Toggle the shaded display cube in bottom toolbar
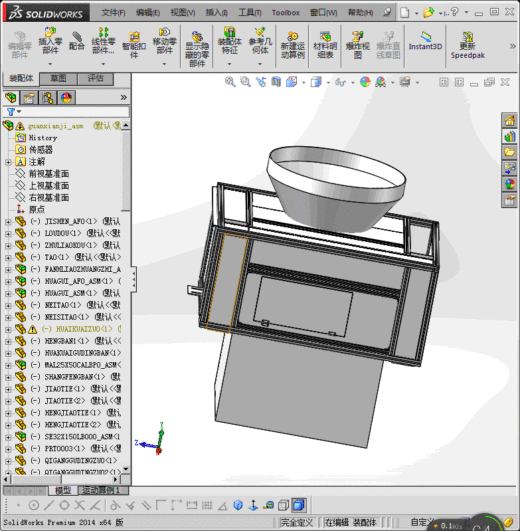 (299, 505)
